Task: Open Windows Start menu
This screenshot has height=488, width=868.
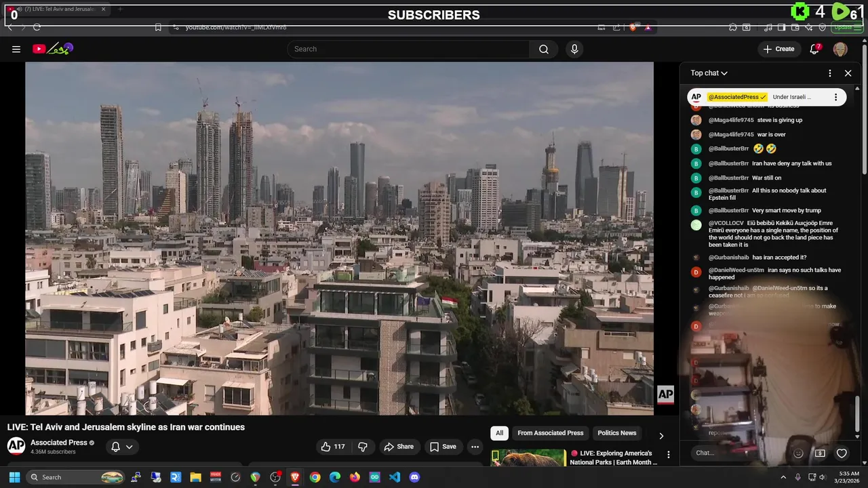Action: click(x=14, y=477)
